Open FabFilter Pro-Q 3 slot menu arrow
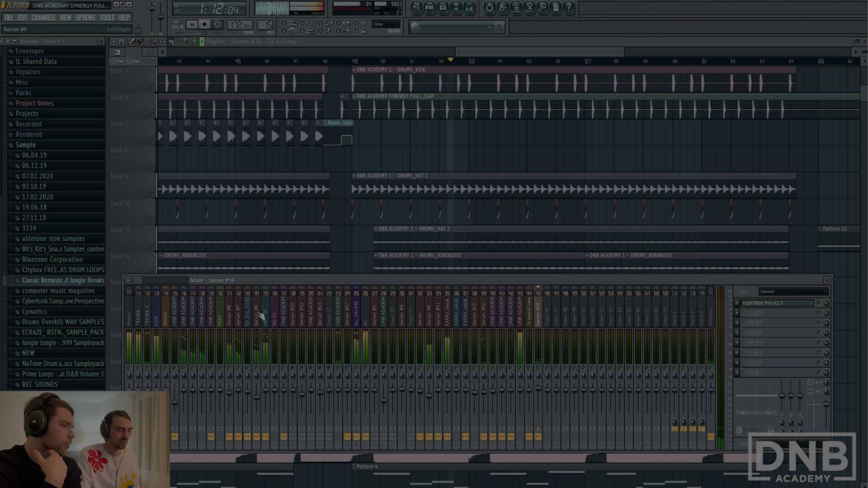Image resolution: width=868 pixels, height=488 pixels. click(x=737, y=303)
